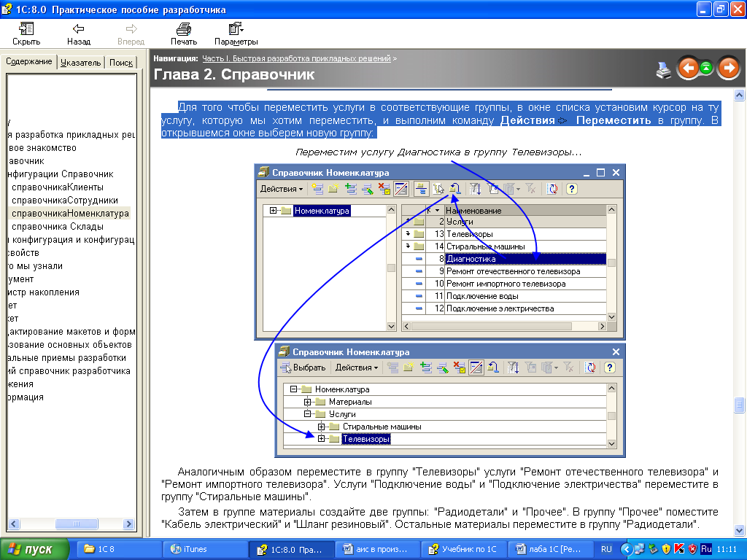The height and width of the screenshot is (560, 747).
Task: Click the green up icon between the arrows
Action: click(707, 69)
